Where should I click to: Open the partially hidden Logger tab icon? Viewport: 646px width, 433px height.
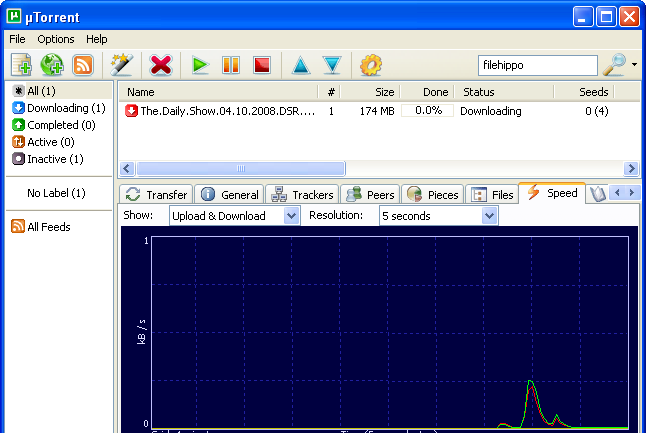click(598, 194)
